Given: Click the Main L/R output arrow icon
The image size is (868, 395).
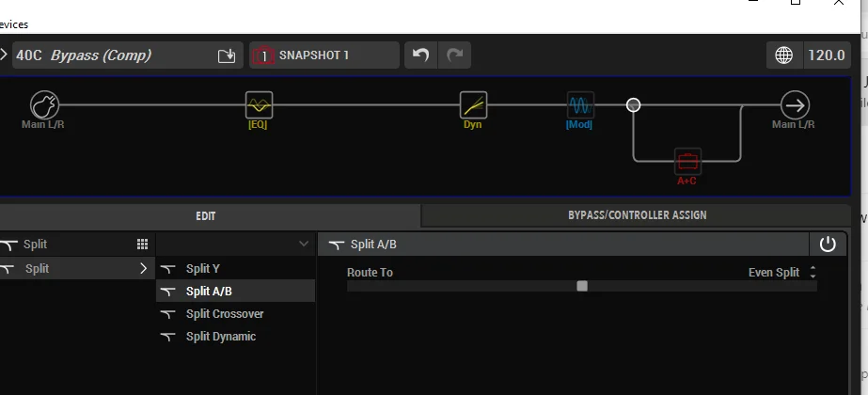Looking at the screenshot, I should [x=795, y=104].
